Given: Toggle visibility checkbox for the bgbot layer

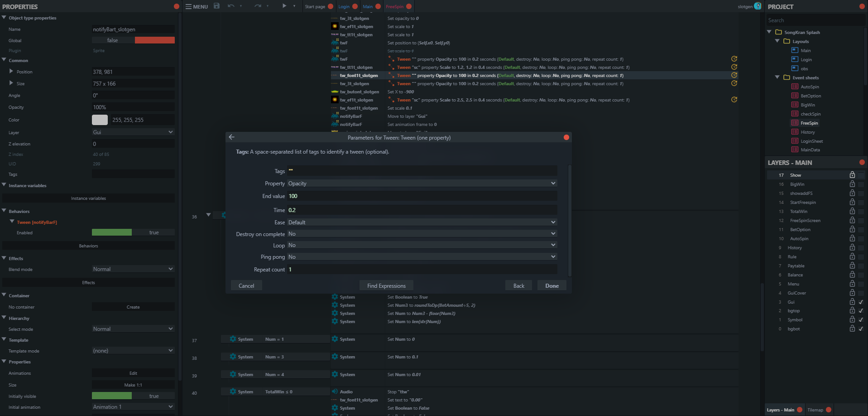Looking at the screenshot, I should pos(861,329).
